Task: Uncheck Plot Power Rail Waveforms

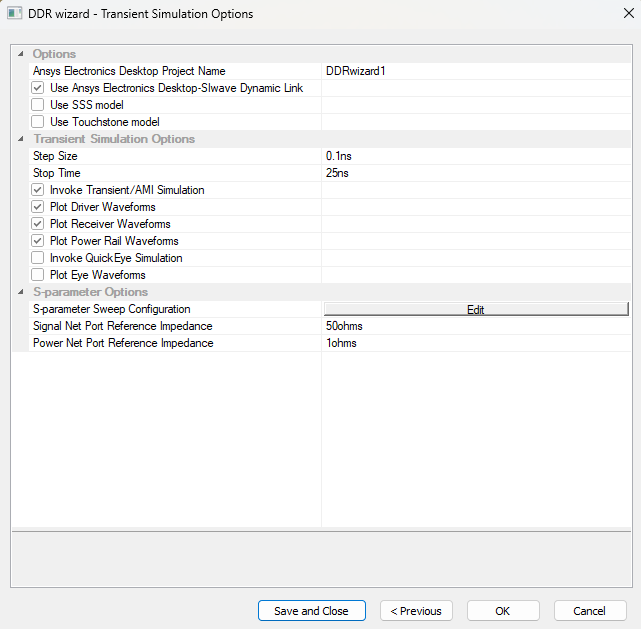Action: (x=38, y=241)
